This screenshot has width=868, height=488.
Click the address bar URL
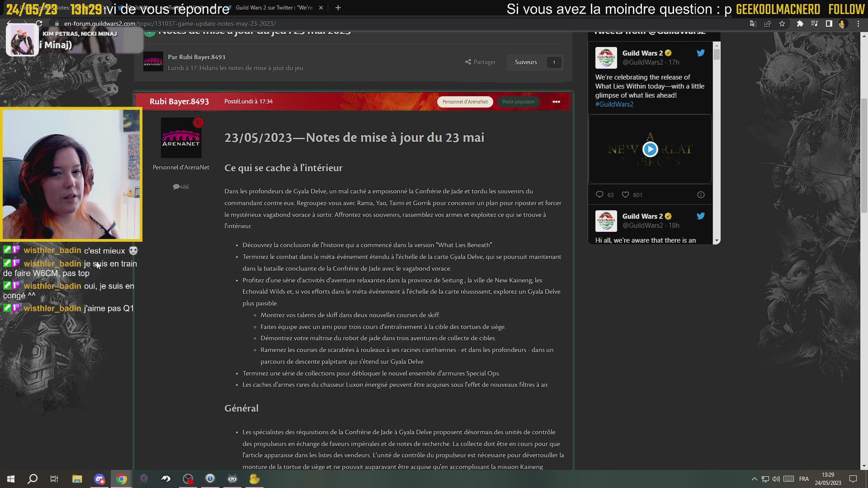tap(170, 23)
